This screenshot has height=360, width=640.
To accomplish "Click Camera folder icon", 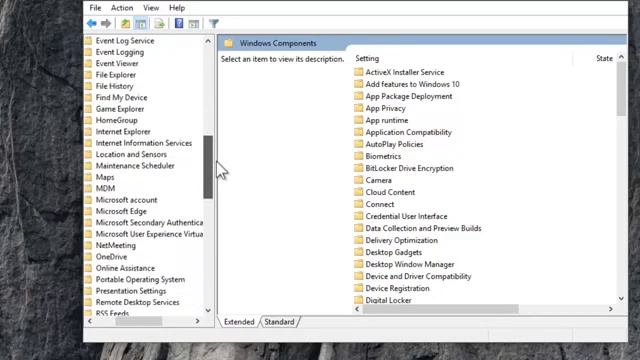I will coord(359,180).
